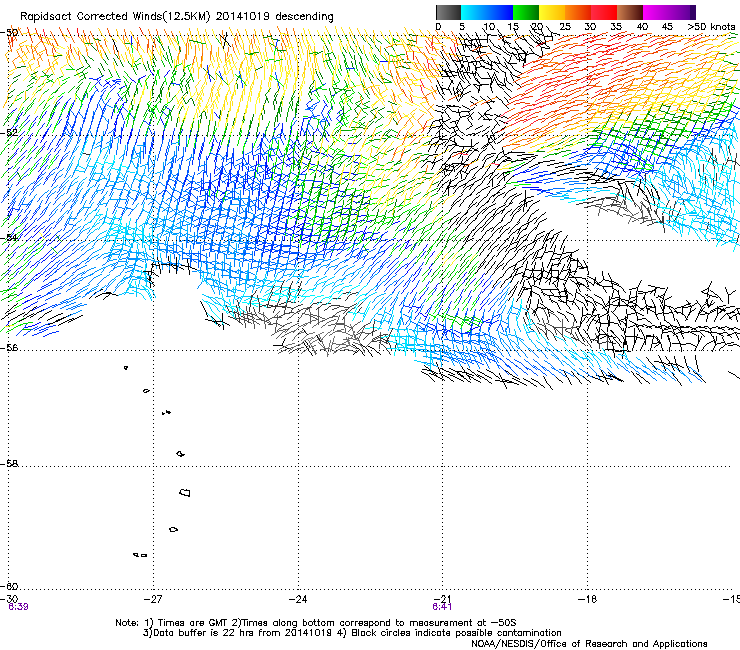The width and height of the screenshot is (740, 650).
Task: Click the 'Data buffer is 22 hrs' note line
Action: point(352,633)
